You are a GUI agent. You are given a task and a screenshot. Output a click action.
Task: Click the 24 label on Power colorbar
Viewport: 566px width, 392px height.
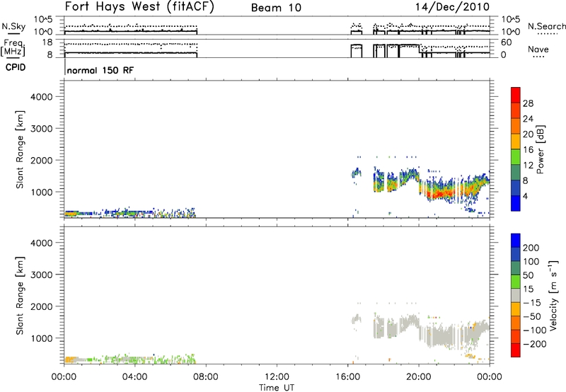coord(528,119)
